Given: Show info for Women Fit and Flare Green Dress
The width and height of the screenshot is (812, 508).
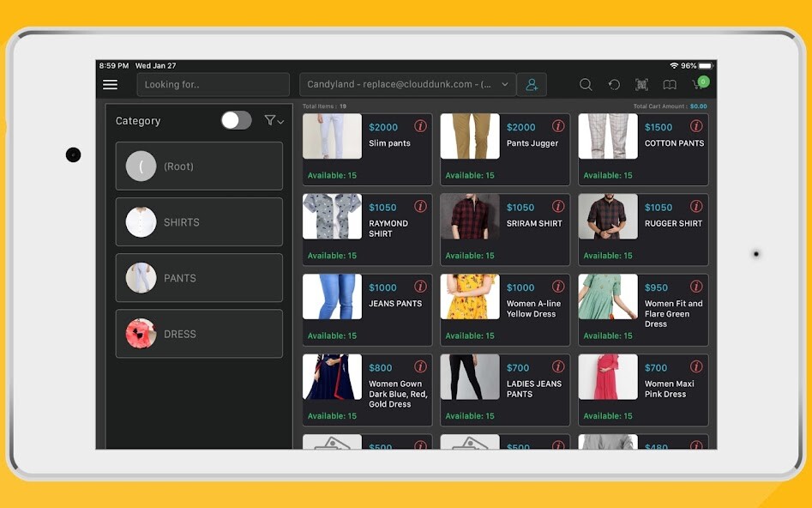Looking at the screenshot, I should pos(696,286).
